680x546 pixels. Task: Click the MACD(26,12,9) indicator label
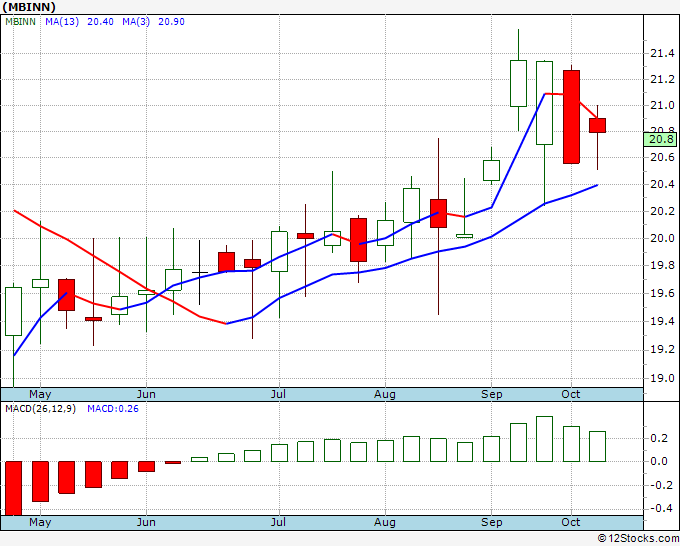(x=40, y=409)
